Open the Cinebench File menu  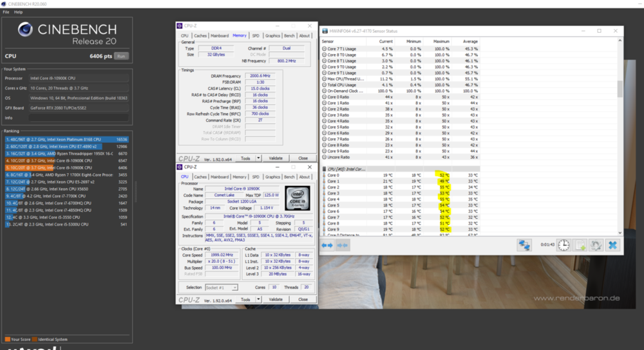point(6,12)
